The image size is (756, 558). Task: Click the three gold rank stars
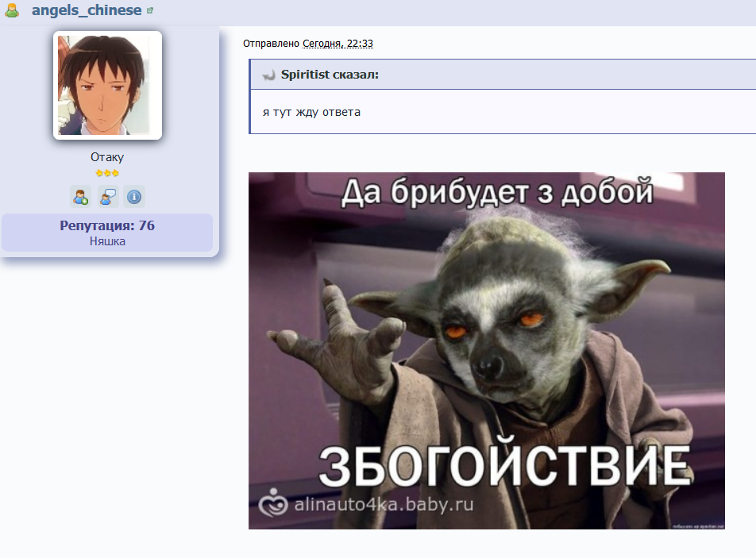click(x=107, y=173)
